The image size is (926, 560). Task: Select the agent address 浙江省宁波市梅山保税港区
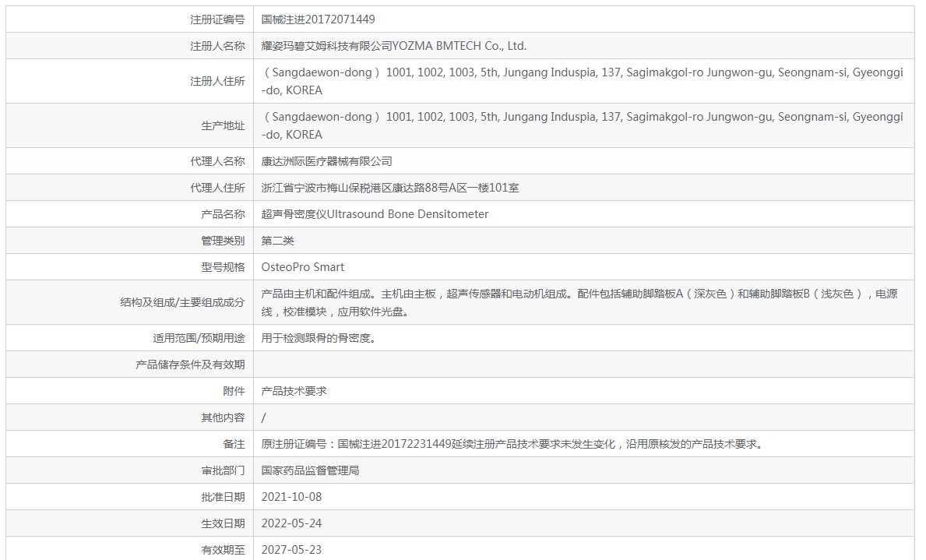390,188
